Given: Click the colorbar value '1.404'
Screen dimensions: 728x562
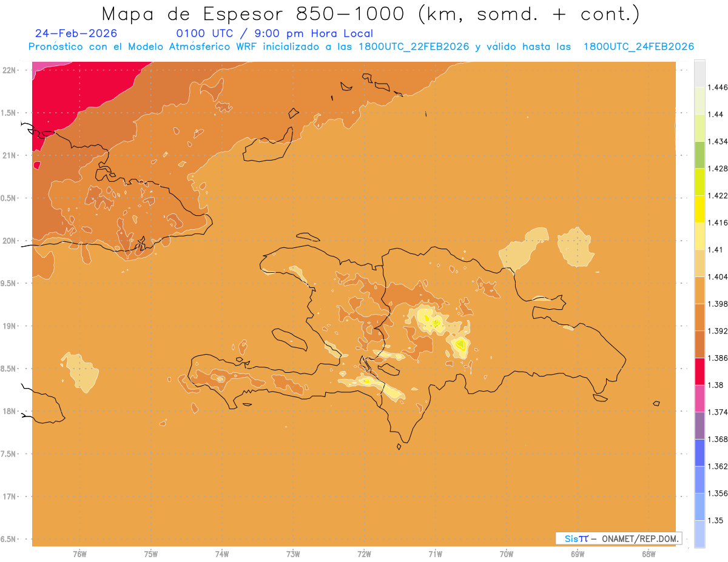Looking at the screenshot, I should coord(718,276).
